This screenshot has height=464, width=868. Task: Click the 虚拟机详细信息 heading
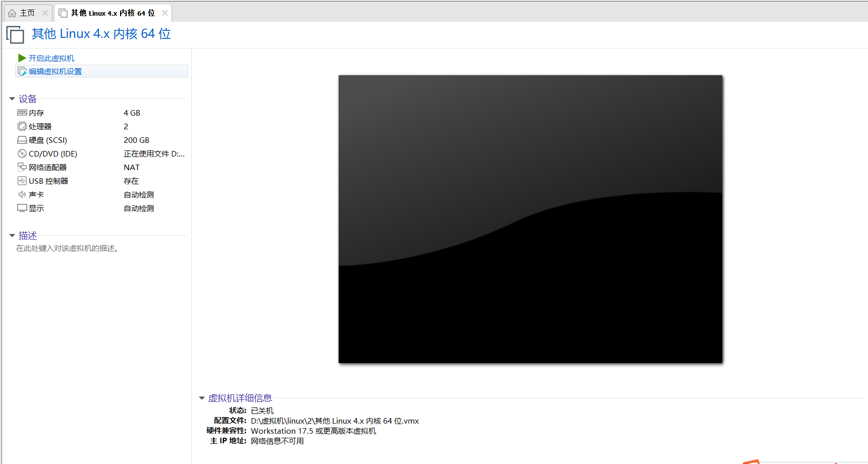(x=240, y=398)
